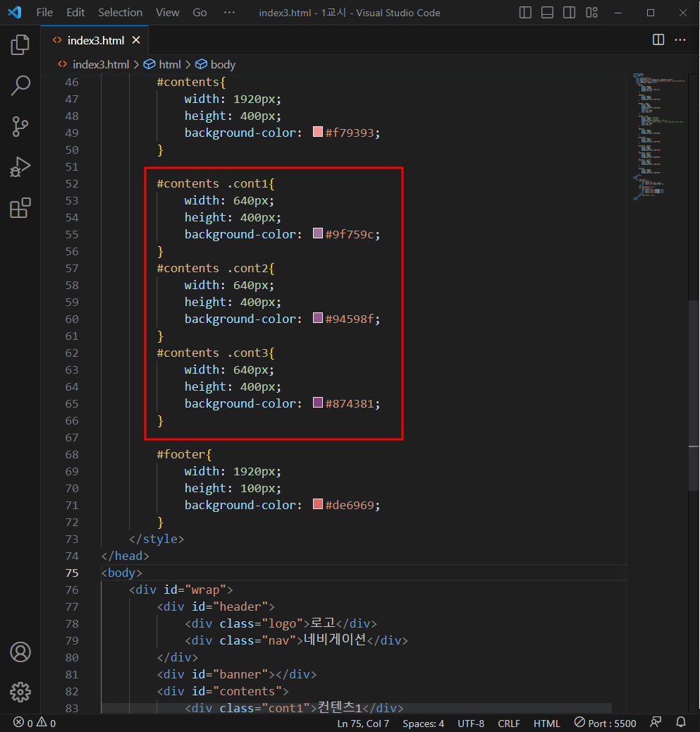Open the Selection menu
The image size is (700, 732).
121,13
